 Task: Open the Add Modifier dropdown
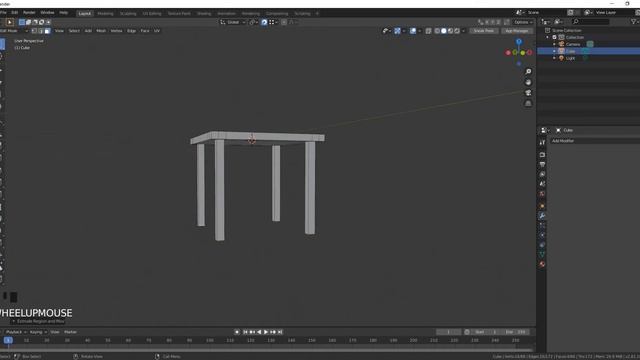[595, 141]
